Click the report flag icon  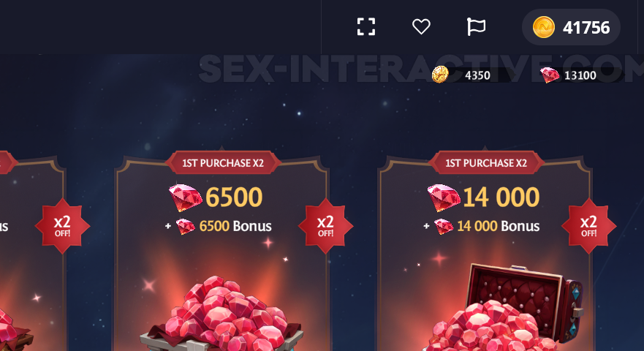[x=476, y=27]
